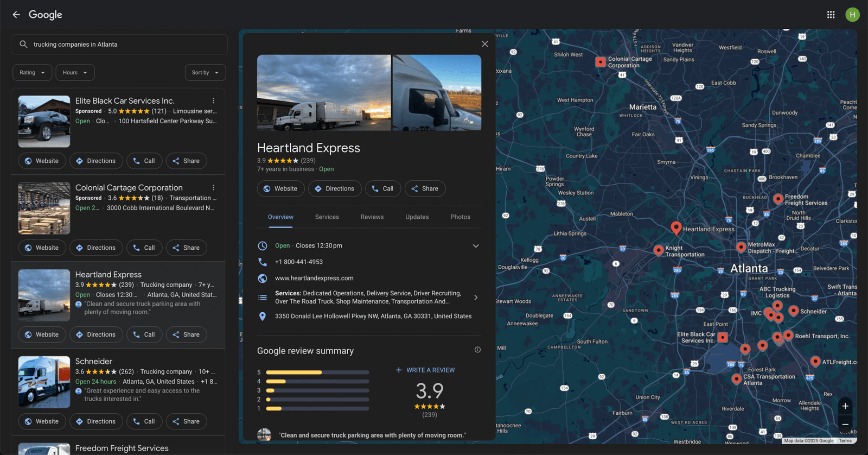Close the Heartland Express detail panel
The width and height of the screenshot is (868, 455).
pyautogui.click(x=485, y=44)
